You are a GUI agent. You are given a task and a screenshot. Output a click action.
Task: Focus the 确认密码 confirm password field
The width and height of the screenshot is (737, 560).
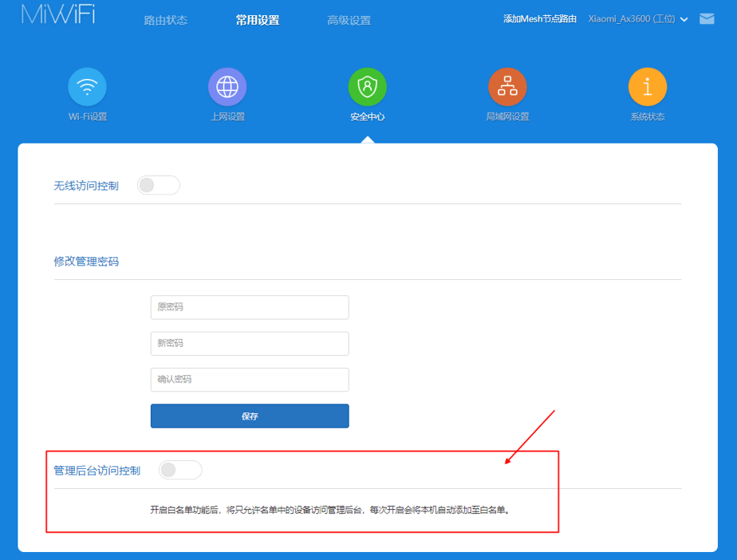pos(250,380)
